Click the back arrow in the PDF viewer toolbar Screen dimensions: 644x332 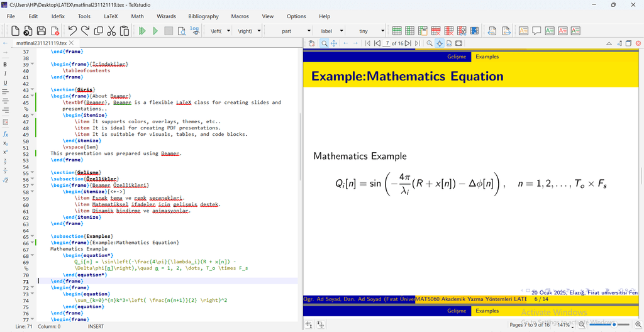[346, 43]
